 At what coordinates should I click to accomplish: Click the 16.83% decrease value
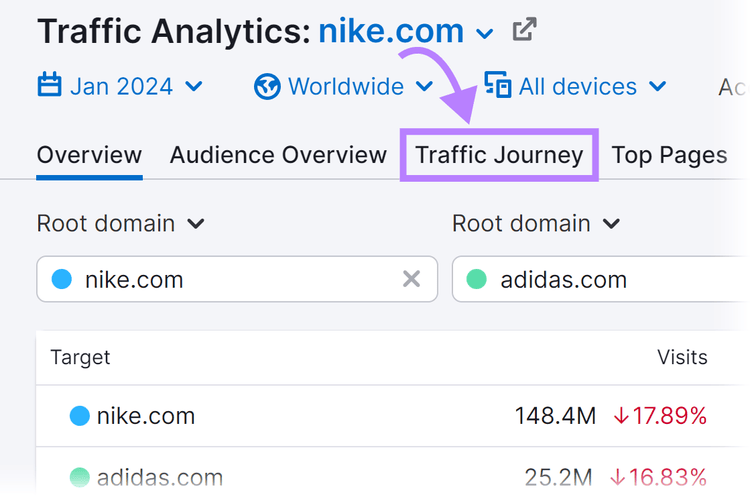pos(659,477)
